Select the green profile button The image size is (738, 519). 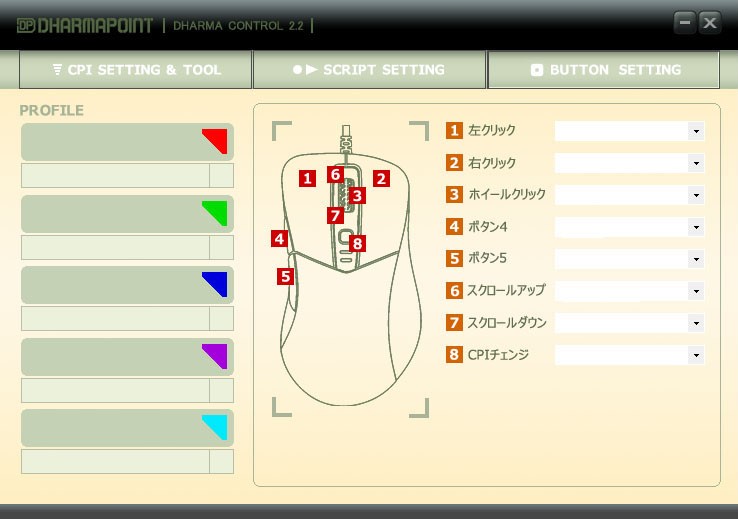(127, 214)
